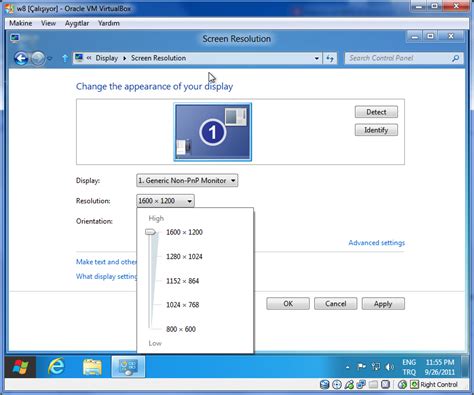Launch Internet Explorer from the taskbar
This screenshot has height=395, width=474.
pyautogui.click(x=56, y=367)
